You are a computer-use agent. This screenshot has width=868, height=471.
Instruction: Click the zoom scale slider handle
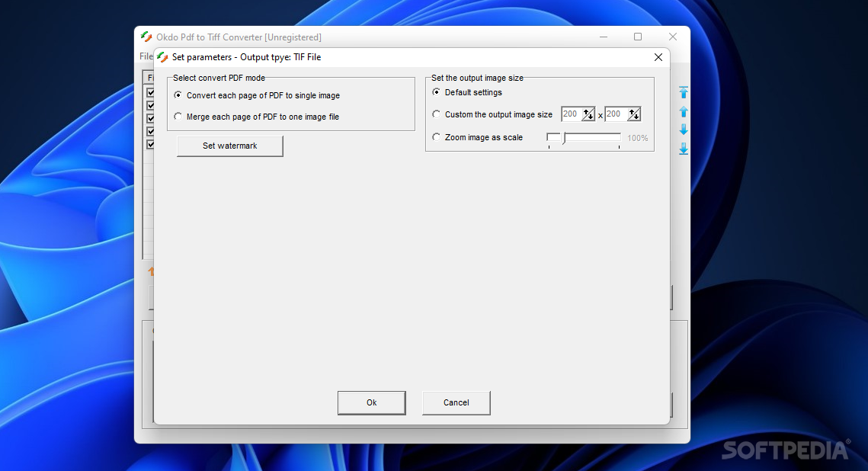click(564, 139)
